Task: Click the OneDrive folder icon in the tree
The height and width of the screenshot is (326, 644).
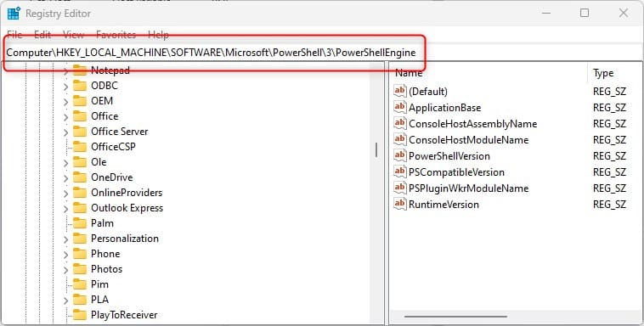Action: click(x=80, y=177)
